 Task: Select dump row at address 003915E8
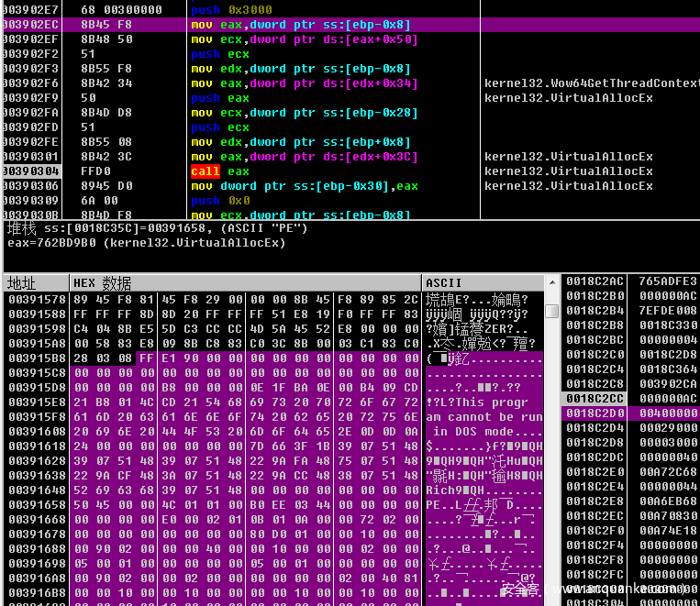pos(35,402)
